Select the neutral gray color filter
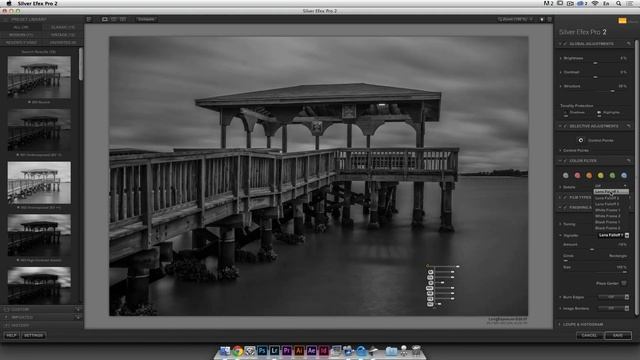The image size is (640, 360). click(566, 176)
